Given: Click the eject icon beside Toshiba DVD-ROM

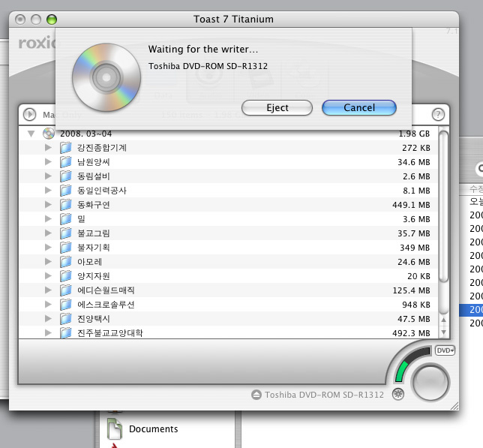Looking at the screenshot, I should (x=256, y=395).
